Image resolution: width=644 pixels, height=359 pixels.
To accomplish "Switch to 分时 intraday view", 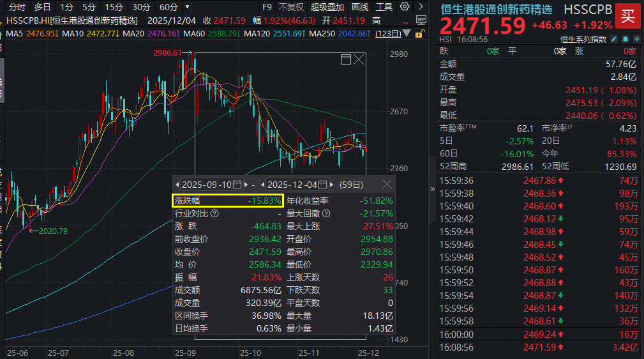I will [x=17, y=7].
